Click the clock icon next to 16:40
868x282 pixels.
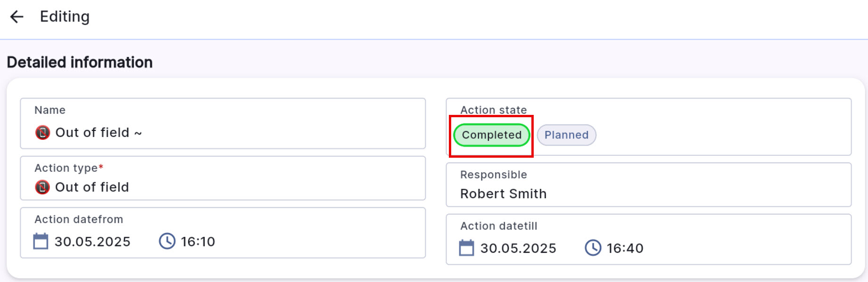pos(593,248)
